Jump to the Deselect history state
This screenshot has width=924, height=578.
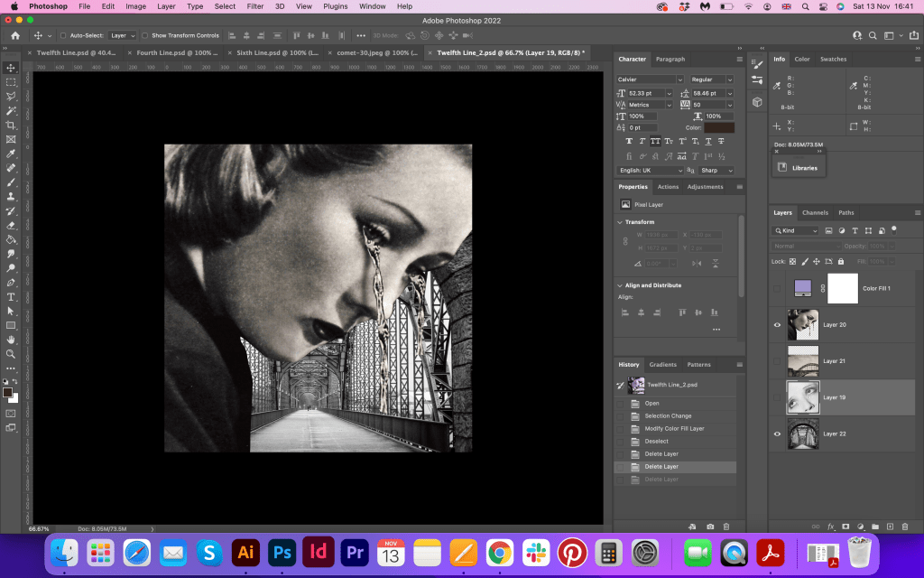656,441
